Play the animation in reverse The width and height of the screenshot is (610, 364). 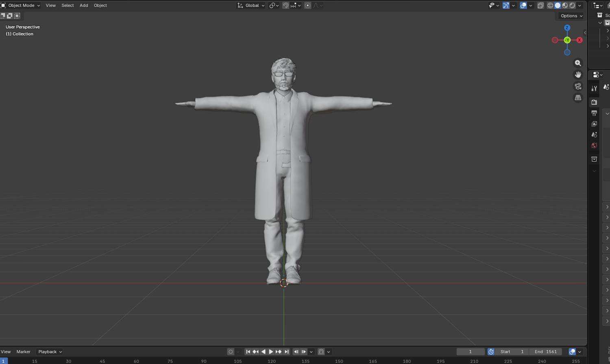(x=263, y=352)
